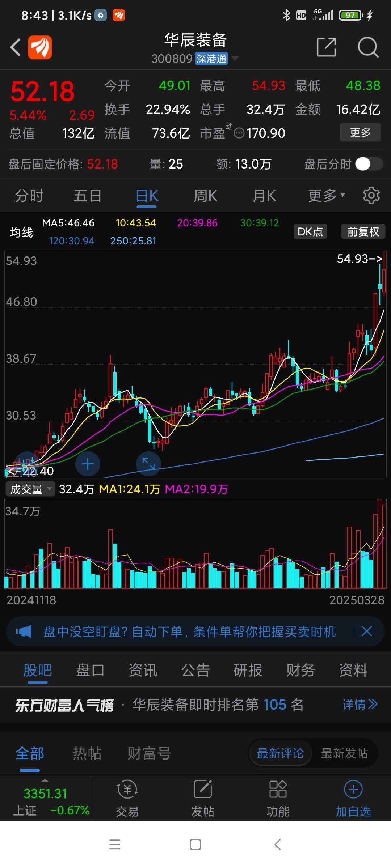Tap the MA1:24.1万 volume average
Screen dimensions: 391x868
coord(129,489)
